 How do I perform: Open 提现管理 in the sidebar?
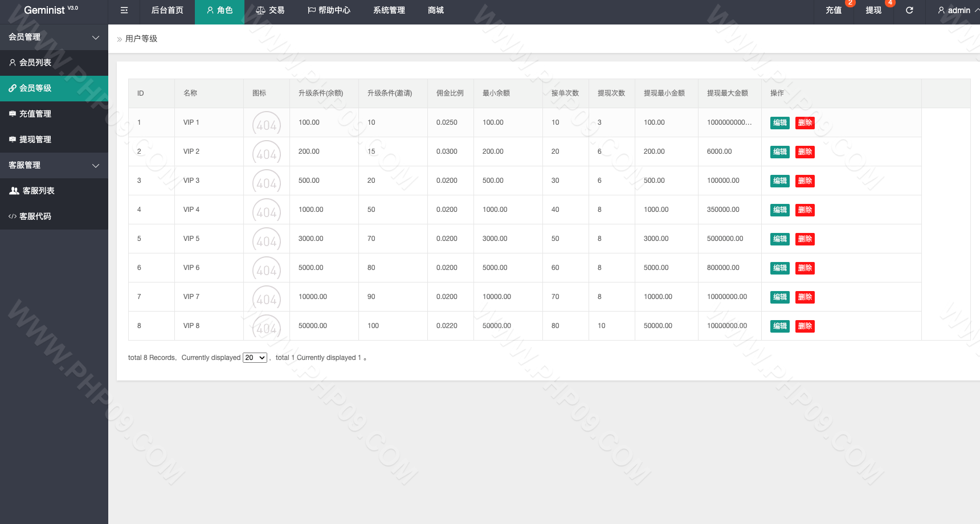pos(35,140)
